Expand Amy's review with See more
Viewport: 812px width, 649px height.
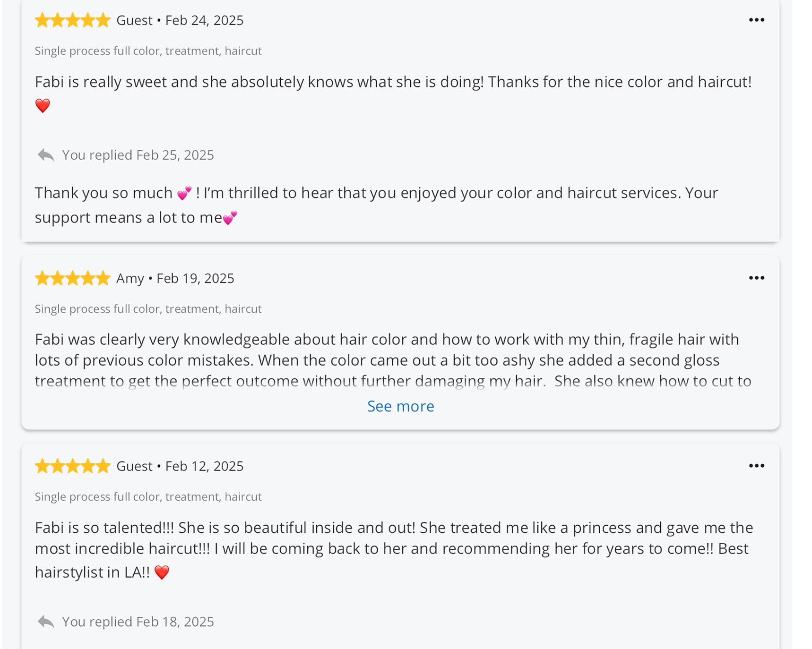tap(400, 406)
